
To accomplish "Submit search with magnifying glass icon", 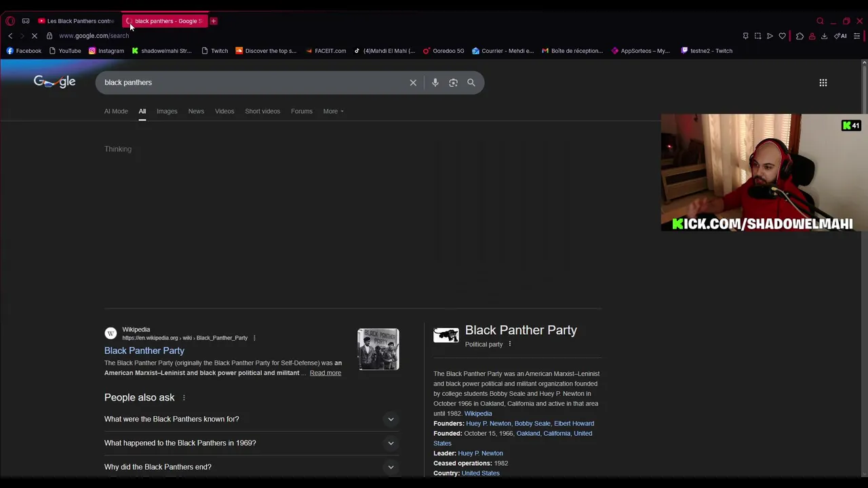I will 471,83.
